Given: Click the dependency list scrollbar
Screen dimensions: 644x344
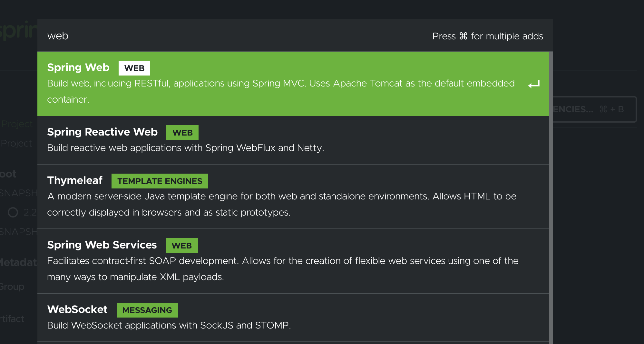Looking at the screenshot, I should 551,197.
